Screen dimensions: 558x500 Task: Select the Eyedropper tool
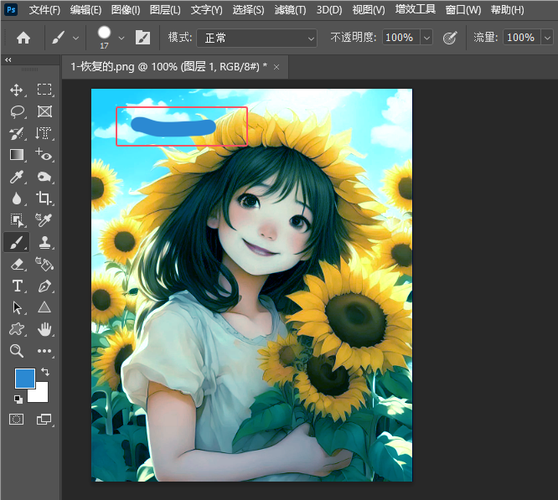click(x=16, y=177)
